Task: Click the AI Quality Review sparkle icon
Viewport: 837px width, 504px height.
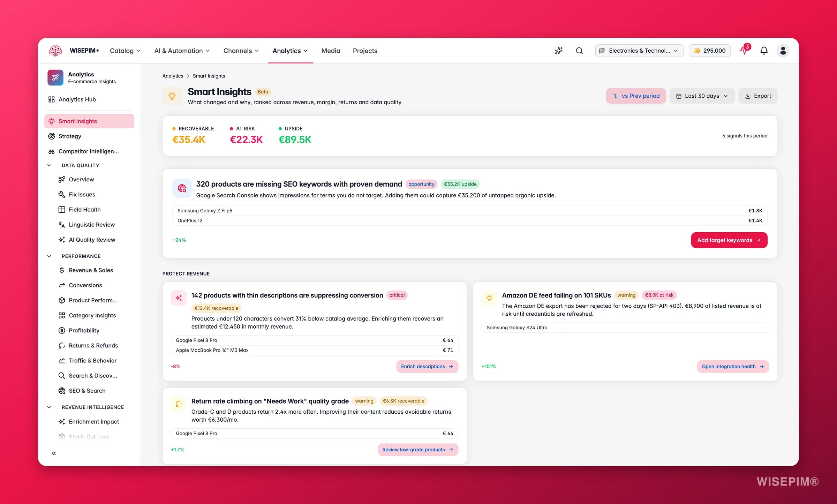Action: point(62,240)
